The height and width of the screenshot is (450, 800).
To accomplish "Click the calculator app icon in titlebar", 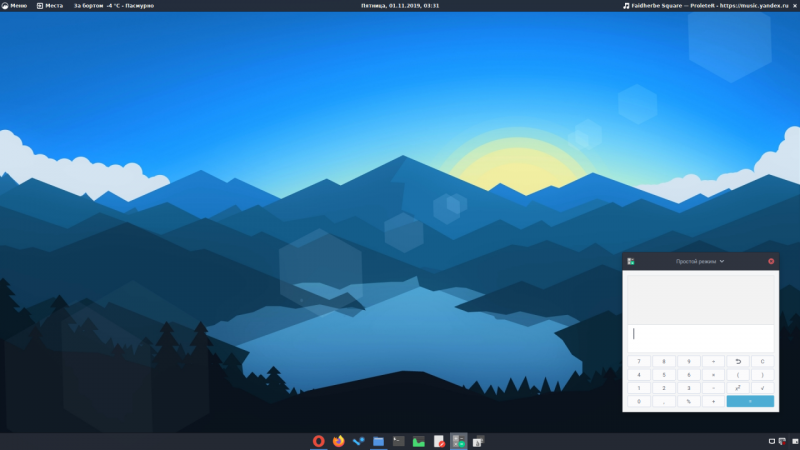I will click(631, 261).
